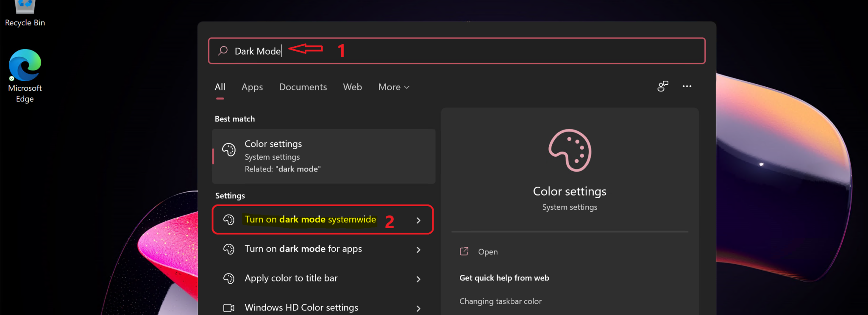The image size is (868, 315).
Task: Open the feedback/account icon
Action: [663, 86]
